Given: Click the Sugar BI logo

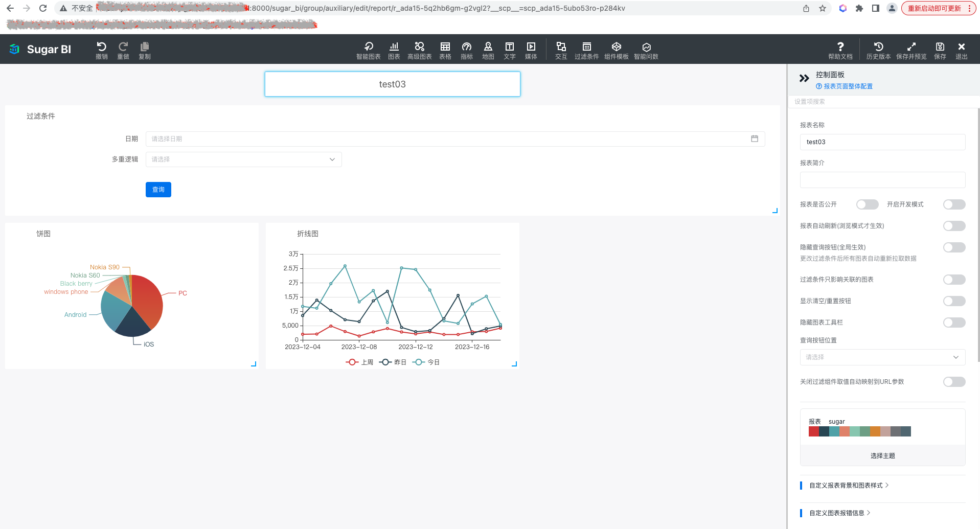Looking at the screenshot, I should click(40, 50).
